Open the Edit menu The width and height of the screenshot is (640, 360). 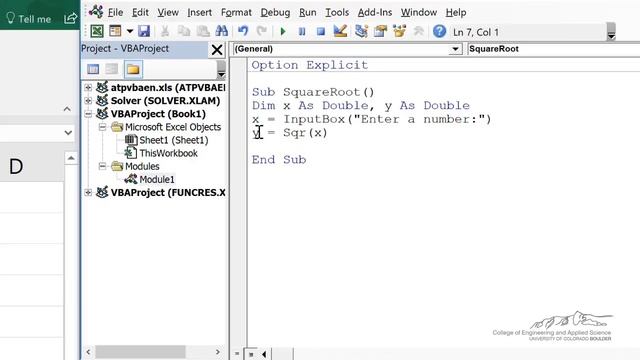click(140, 13)
